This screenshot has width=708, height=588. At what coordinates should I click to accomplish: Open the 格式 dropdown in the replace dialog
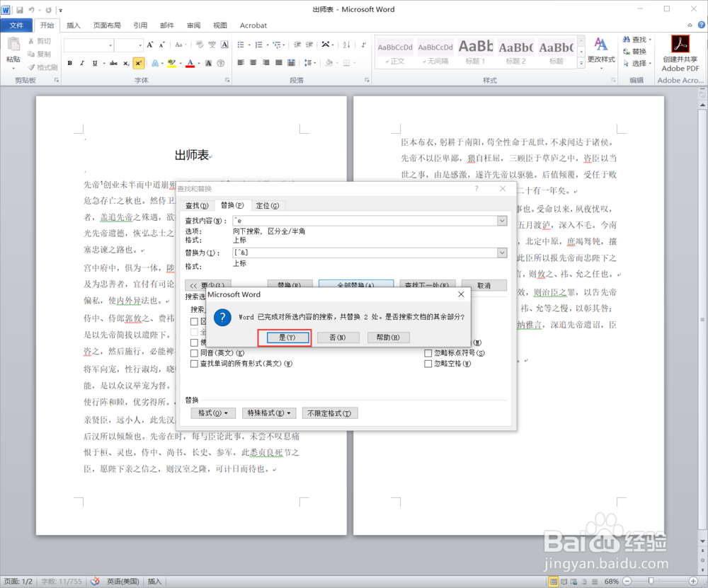pyautogui.click(x=212, y=413)
